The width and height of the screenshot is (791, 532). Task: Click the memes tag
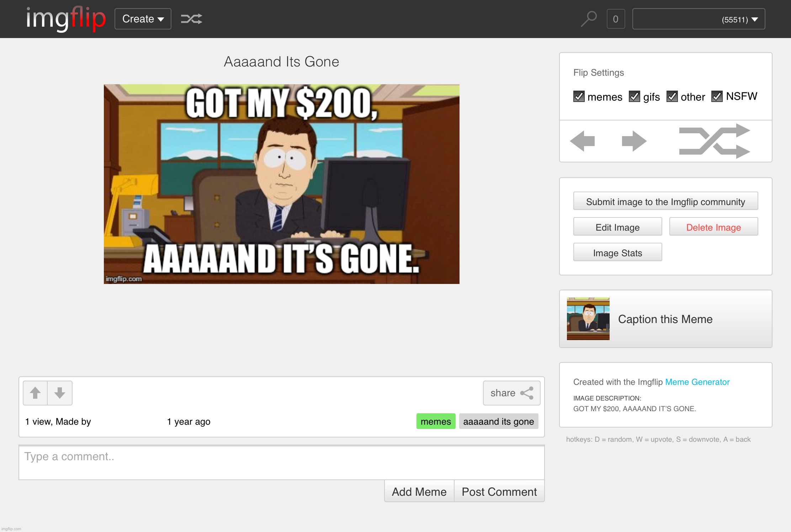[436, 421]
